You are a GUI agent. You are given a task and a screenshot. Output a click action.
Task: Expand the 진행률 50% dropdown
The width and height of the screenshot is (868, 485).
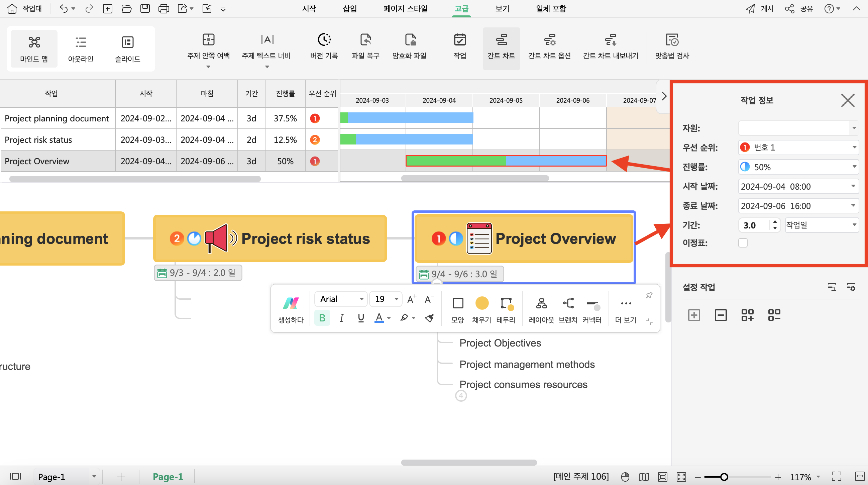coord(852,167)
